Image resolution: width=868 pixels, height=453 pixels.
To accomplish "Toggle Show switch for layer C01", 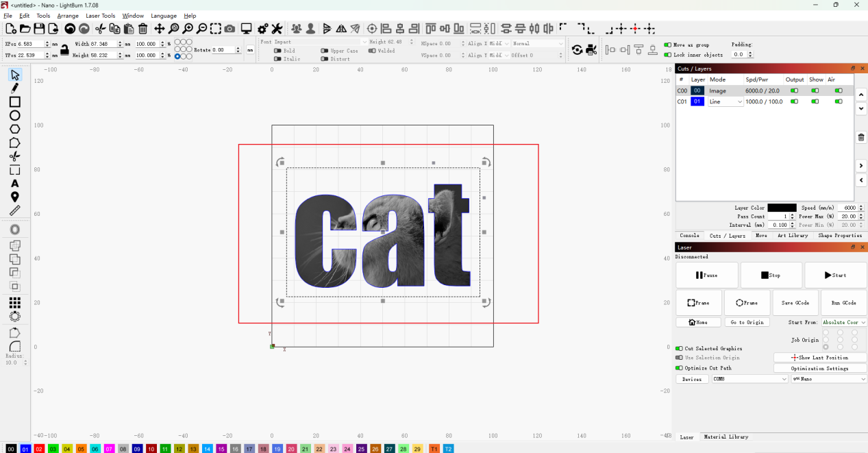I will click(815, 101).
